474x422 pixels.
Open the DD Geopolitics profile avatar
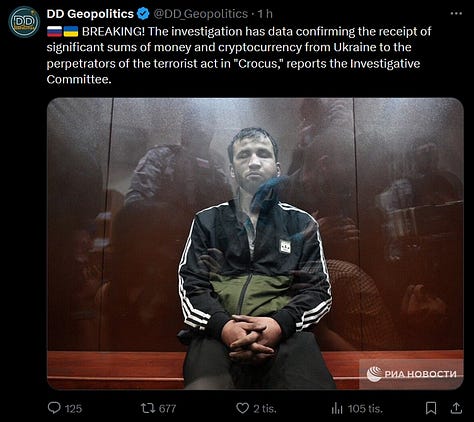(24, 22)
